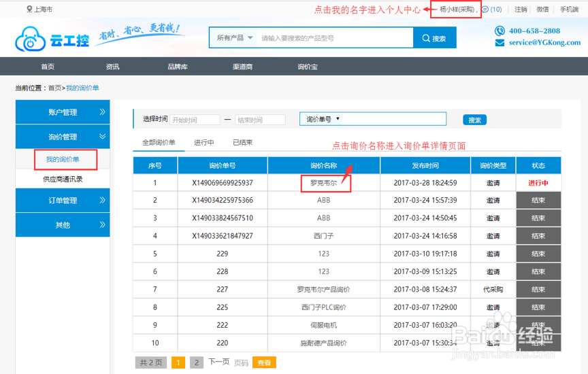Click the 页码 page number field
588x374 pixels.
pyautogui.click(x=241, y=362)
